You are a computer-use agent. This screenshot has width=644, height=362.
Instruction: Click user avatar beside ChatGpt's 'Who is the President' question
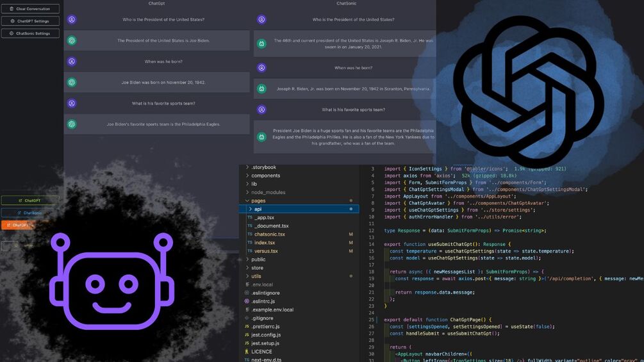tap(72, 20)
